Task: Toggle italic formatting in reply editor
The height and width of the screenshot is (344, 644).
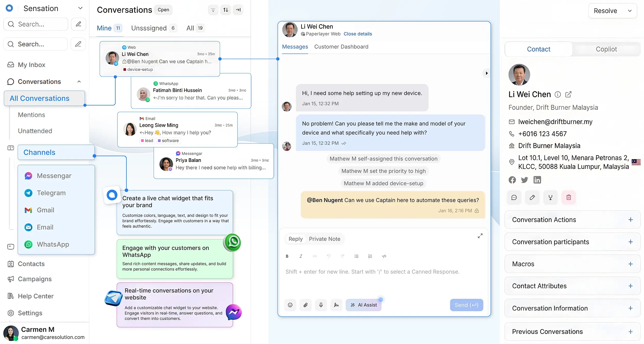Action: tap(301, 256)
